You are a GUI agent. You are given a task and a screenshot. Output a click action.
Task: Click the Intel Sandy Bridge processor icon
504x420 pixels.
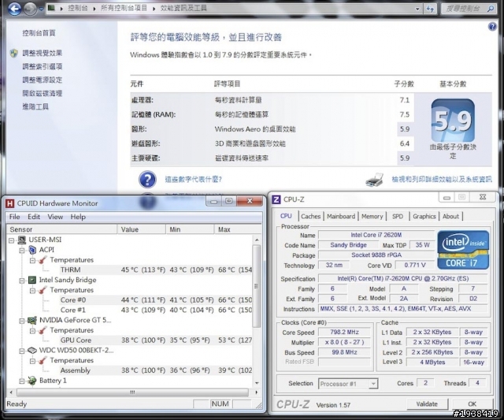pyautogui.click(x=32, y=280)
